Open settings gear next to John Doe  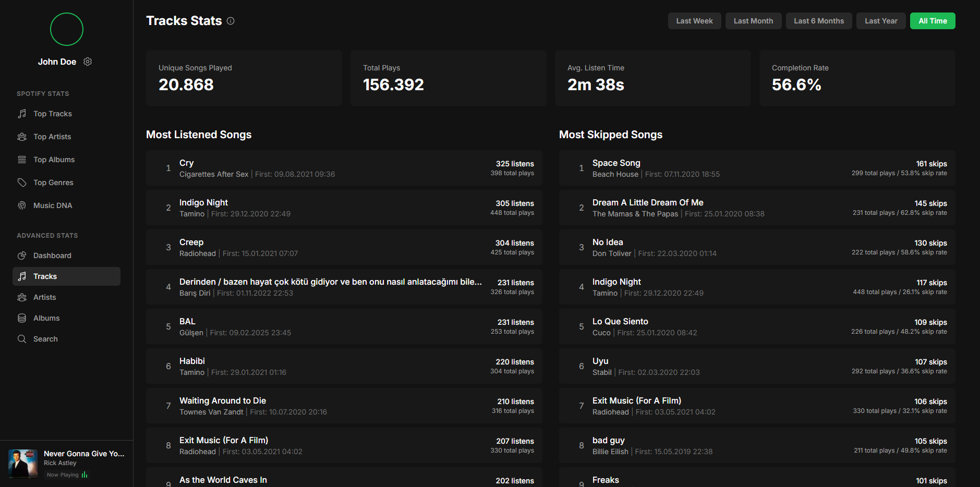[x=88, y=62]
